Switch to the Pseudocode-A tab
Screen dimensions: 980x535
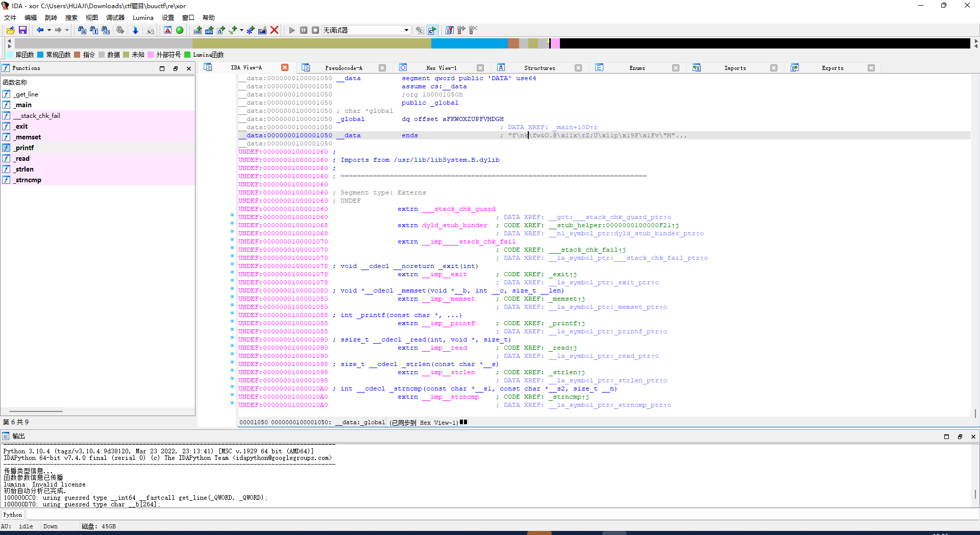point(344,68)
